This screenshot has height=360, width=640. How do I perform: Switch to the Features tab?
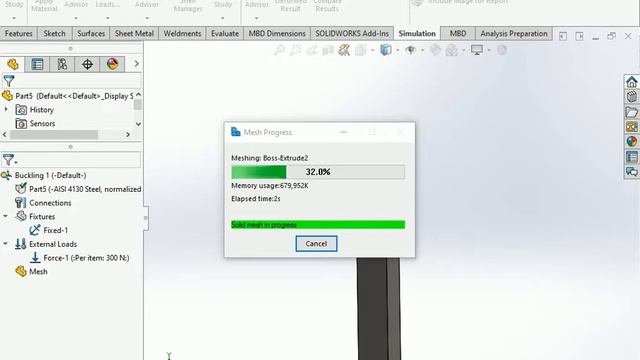pos(18,33)
